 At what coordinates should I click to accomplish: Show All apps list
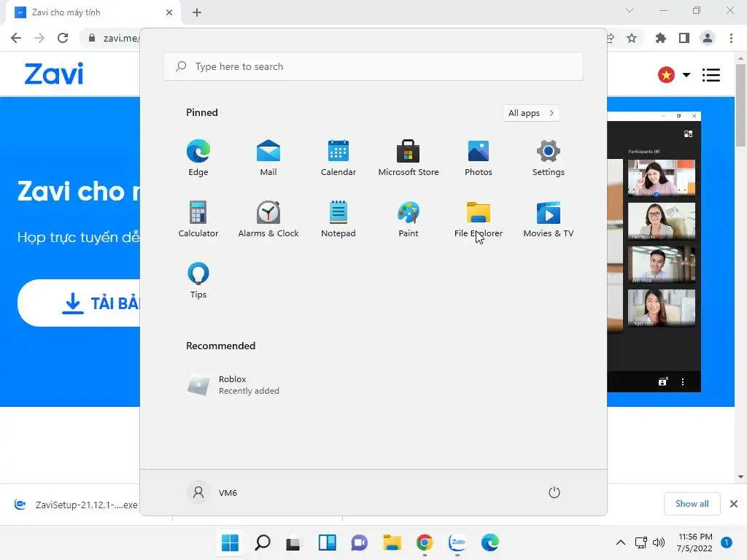point(531,113)
